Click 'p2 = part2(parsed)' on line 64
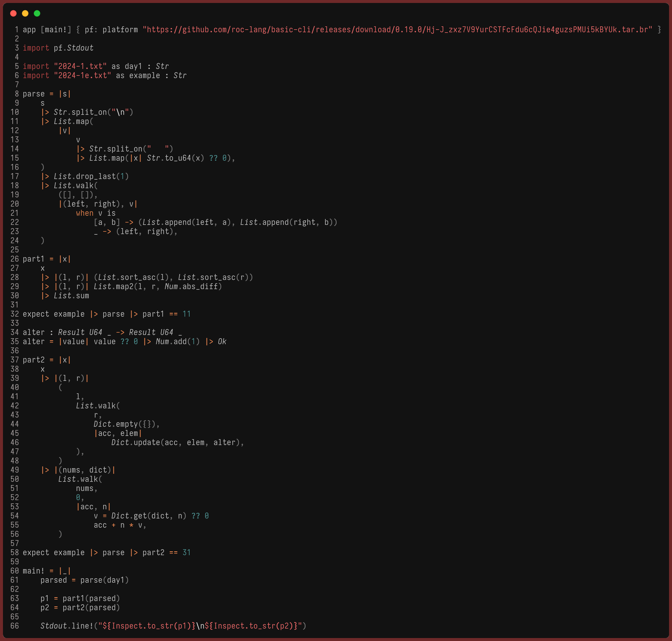This screenshot has width=672, height=641. (x=80, y=608)
